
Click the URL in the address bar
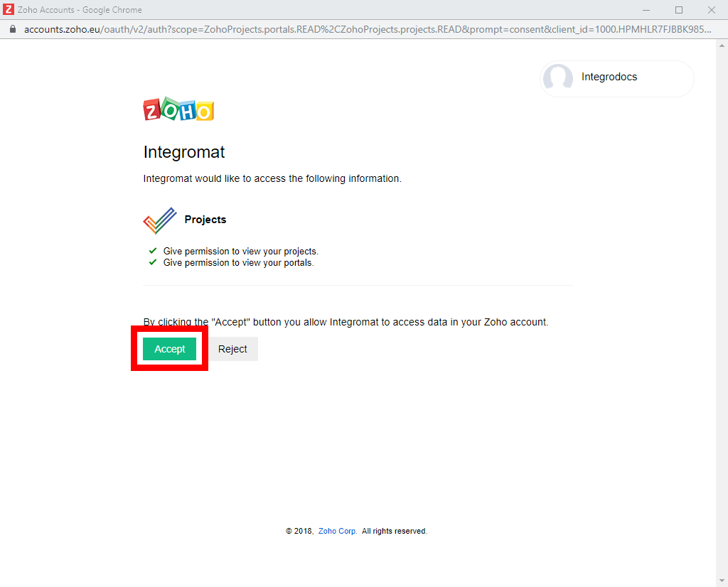pyautogui.click(x=368, y=29)
